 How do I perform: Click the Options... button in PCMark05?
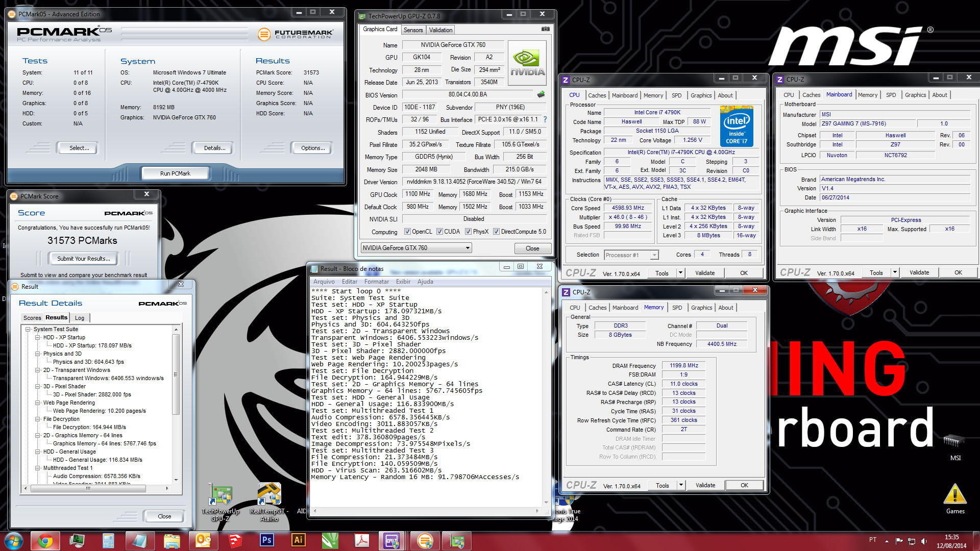[x=312, y=148]
